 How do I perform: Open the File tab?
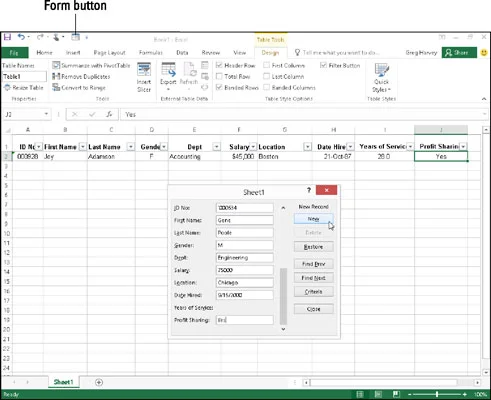14,53
